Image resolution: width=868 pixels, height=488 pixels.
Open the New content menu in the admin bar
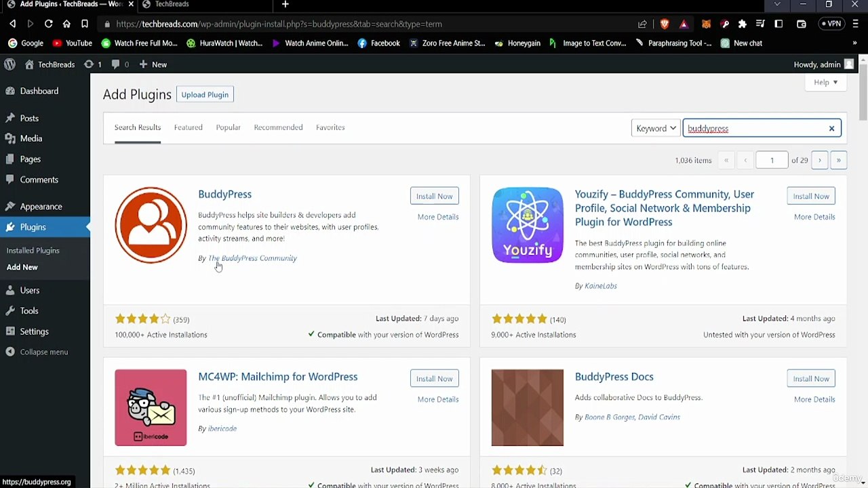[153, 64]
